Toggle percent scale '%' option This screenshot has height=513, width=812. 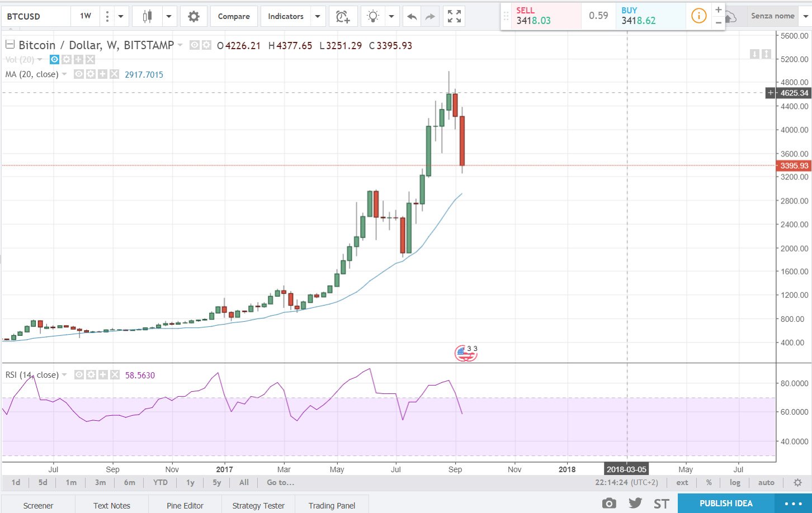click(709, 482)
